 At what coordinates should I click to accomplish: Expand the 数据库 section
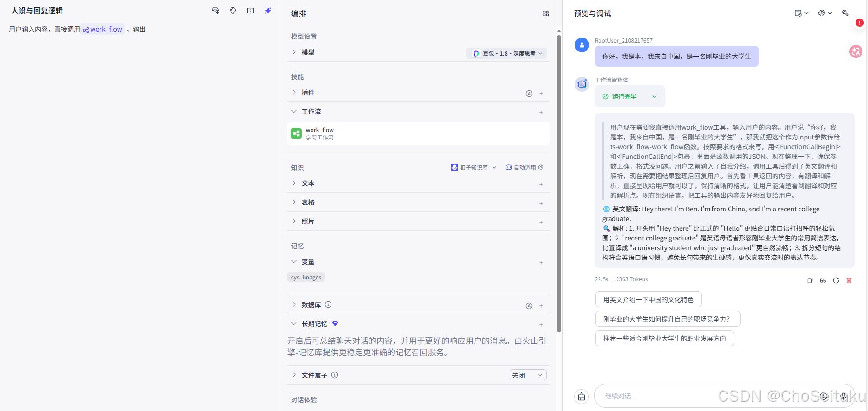294,304
